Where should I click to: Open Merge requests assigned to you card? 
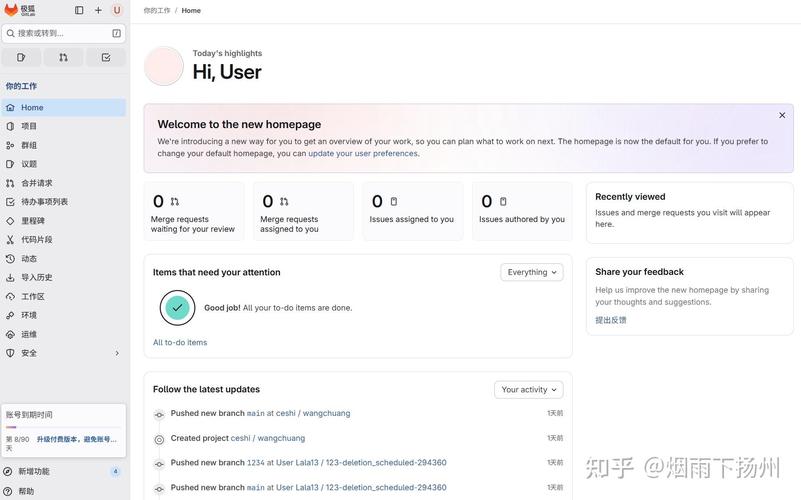(303, 211)
